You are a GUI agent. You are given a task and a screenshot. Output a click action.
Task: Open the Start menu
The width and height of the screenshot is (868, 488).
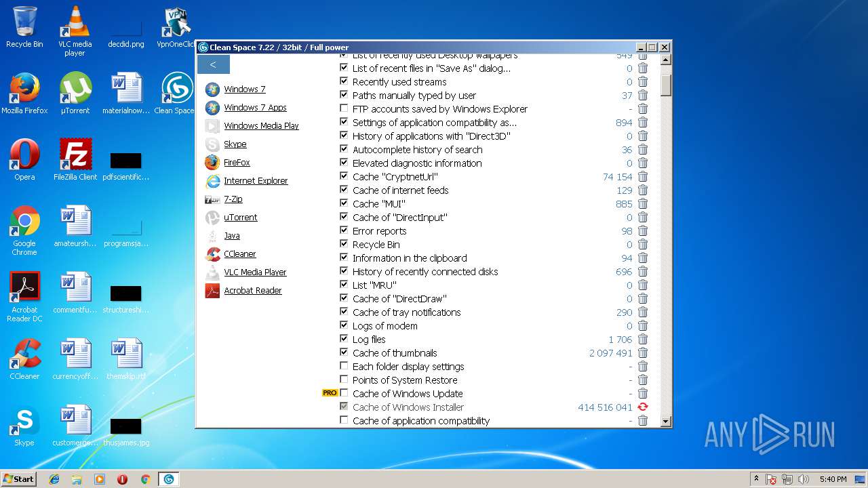[18, 479]
